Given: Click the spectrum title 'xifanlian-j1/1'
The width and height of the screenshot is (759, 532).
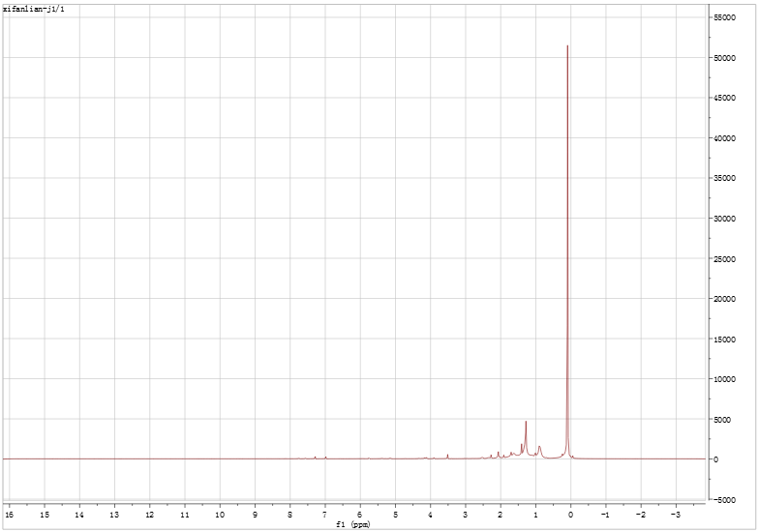Looking at the screenshot, I should [33, 10].
